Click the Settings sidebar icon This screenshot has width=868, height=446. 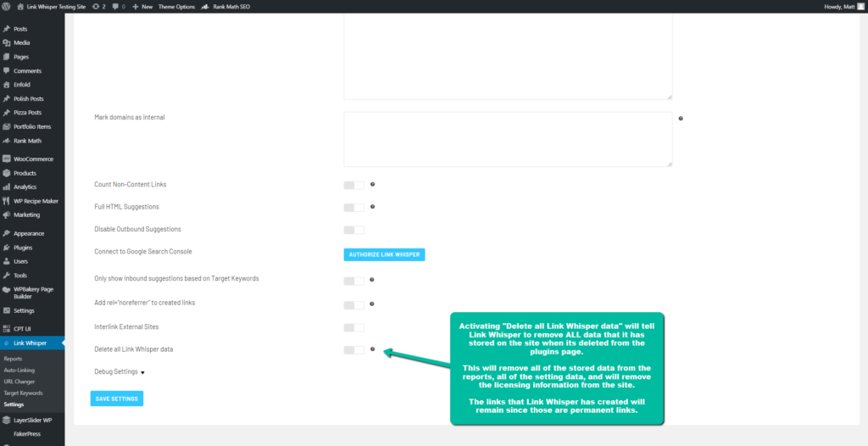tap(6, 311)
